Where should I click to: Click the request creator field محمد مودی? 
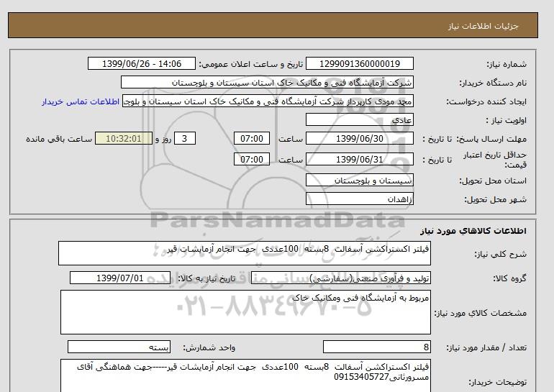pyautogui.click(x=268, y=101)
